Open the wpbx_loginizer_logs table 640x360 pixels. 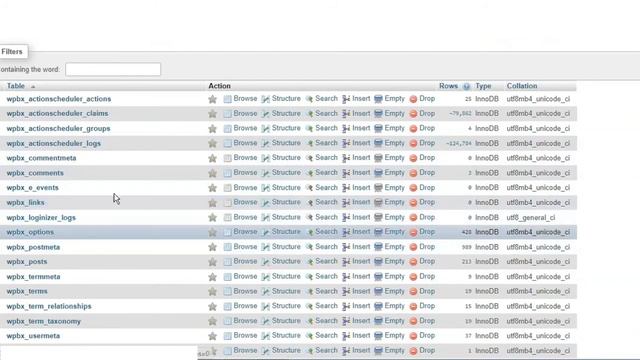point(41,218)
